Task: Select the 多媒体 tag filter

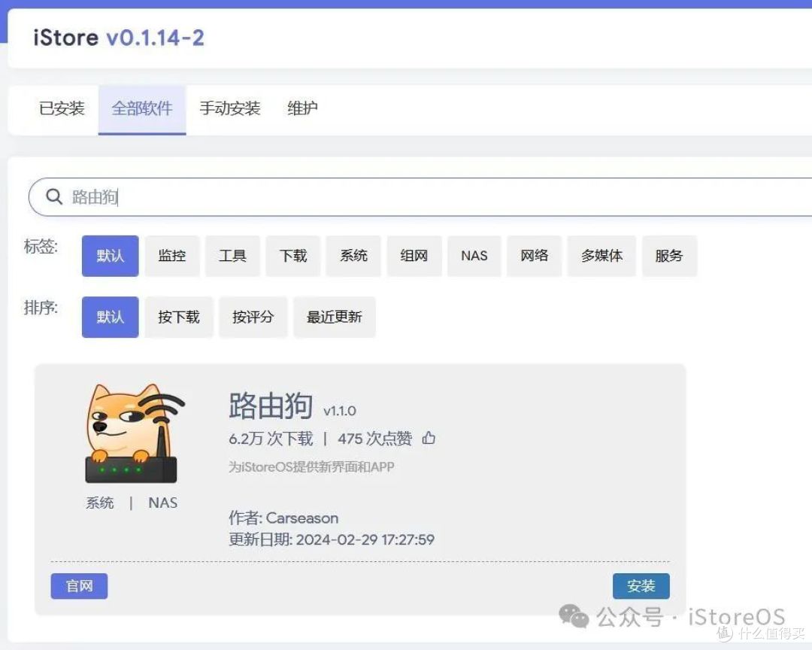Action: click(601, 256)
